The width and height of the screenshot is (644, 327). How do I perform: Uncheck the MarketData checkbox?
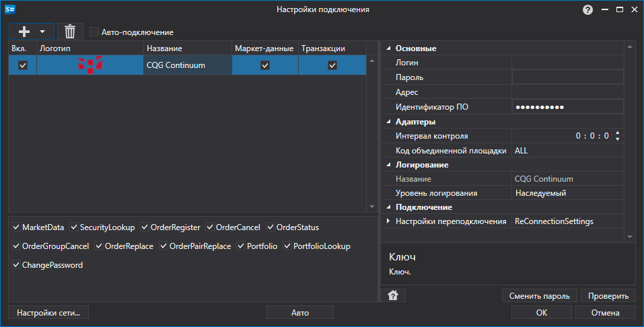[x=16, y=227]
